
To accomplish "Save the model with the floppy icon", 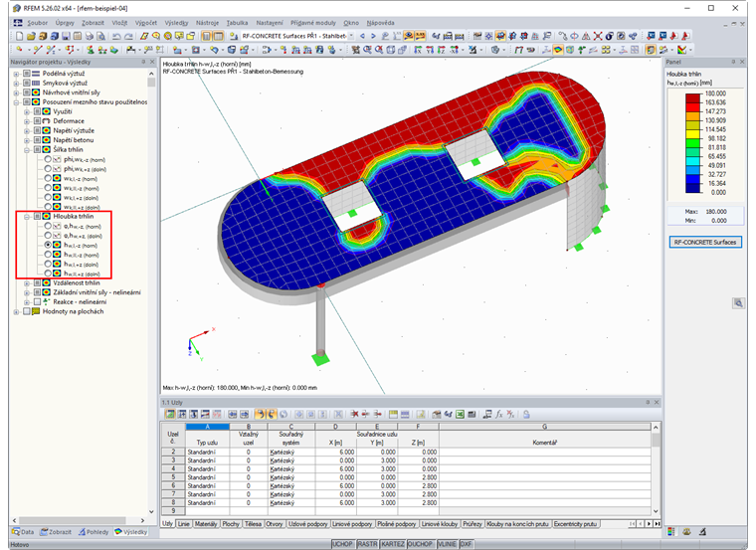I will [66, 36].
